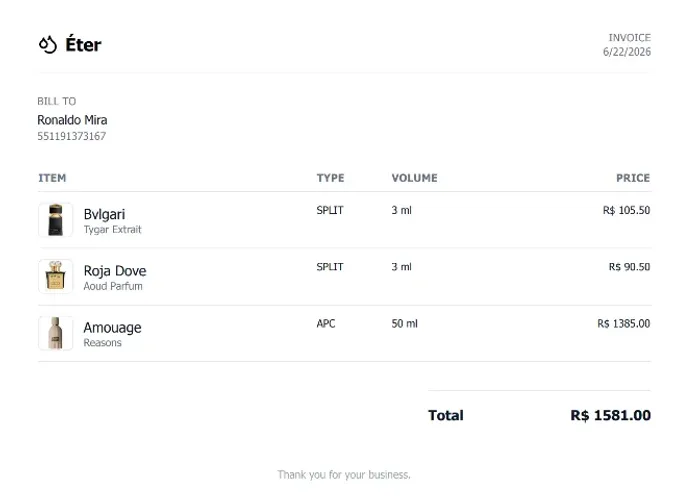This screenshot has height=500, width=686.
Task: Click the customer name Ronaldo Mira
Action: click(72, 120)
